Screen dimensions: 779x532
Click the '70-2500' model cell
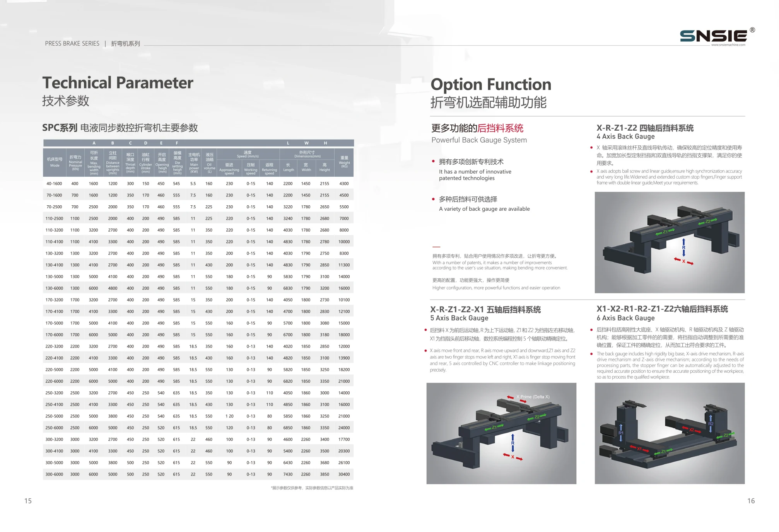click(54, 207)
